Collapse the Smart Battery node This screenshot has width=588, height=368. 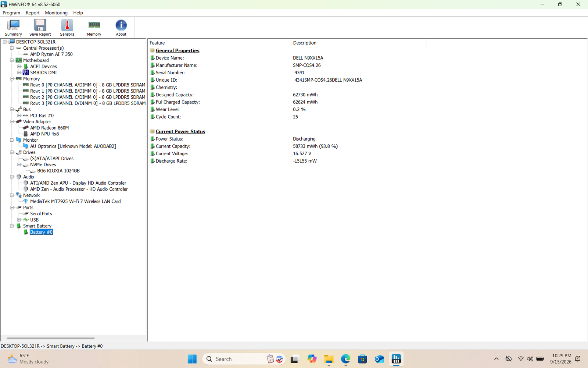(12, 226)
